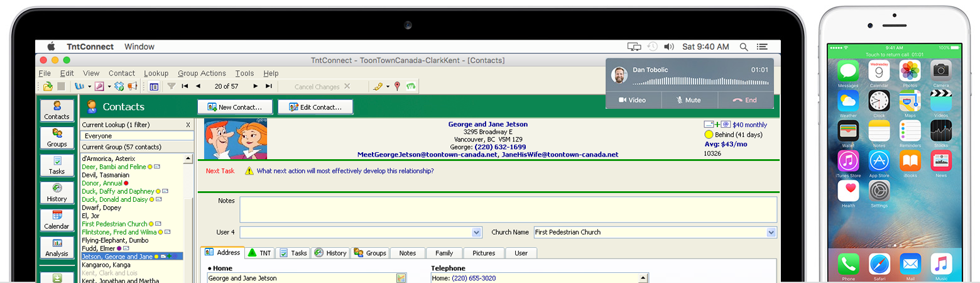980x283 pixels.
Task: Open the File menu
Action: pos(45,74)
